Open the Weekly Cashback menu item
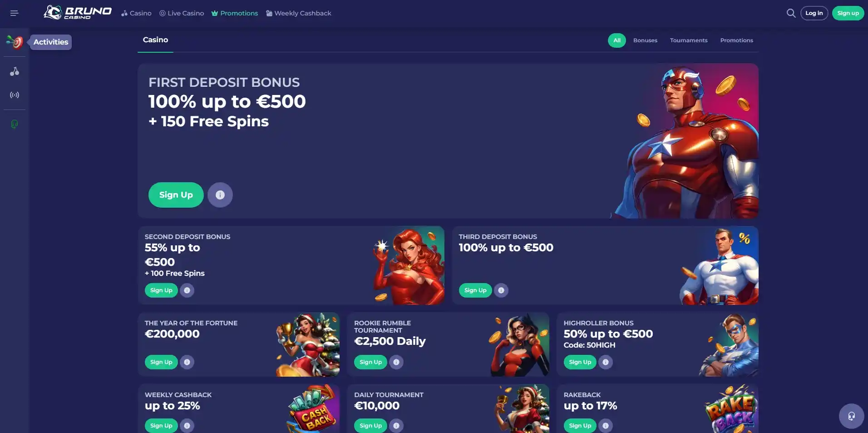Image resolution: width=868 pixels, height=433 pixels. [299, 13]
